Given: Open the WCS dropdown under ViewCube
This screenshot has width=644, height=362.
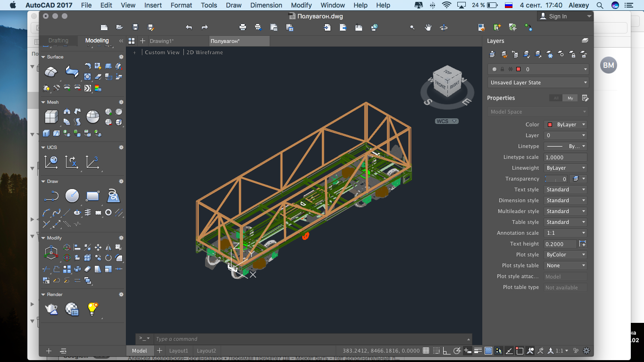Looking at the screenshot, I should click(446, 121).
